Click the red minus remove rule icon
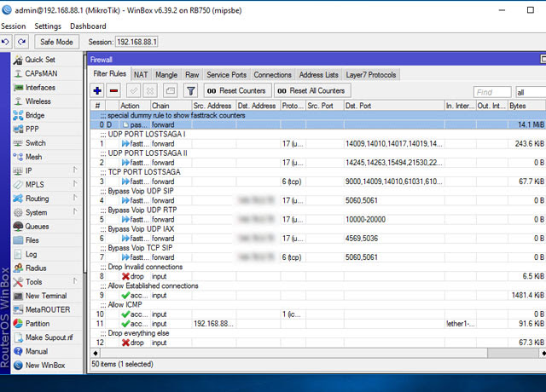This screenshot has height=392, width=546. (113, 91)
